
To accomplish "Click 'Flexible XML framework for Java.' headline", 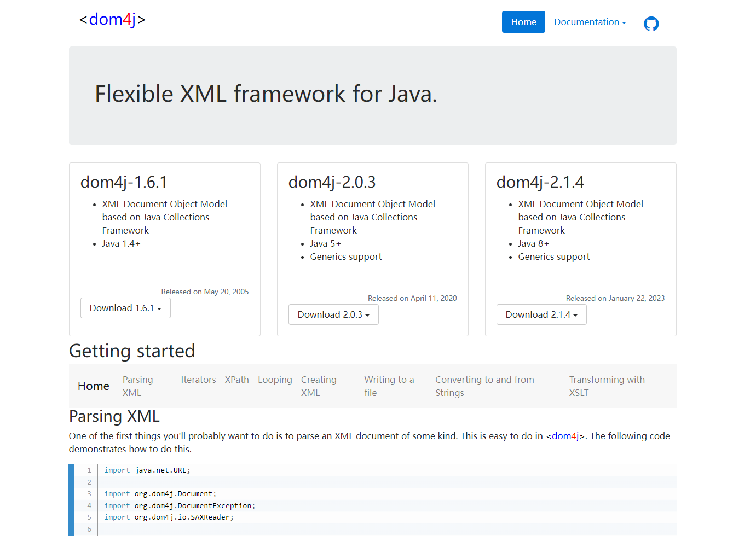I will click(266, 94).
